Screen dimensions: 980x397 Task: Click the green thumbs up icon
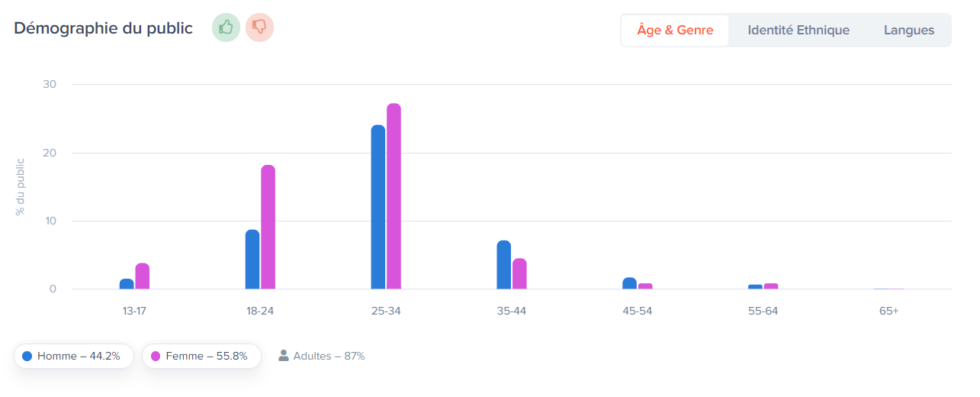pos(226,27)
